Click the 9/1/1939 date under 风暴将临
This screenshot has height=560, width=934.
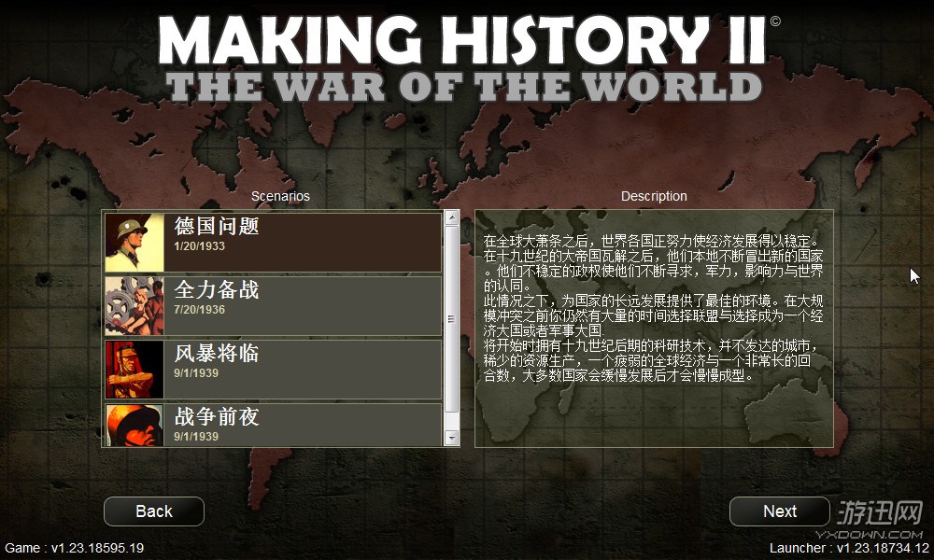click(x=196, y=373)
